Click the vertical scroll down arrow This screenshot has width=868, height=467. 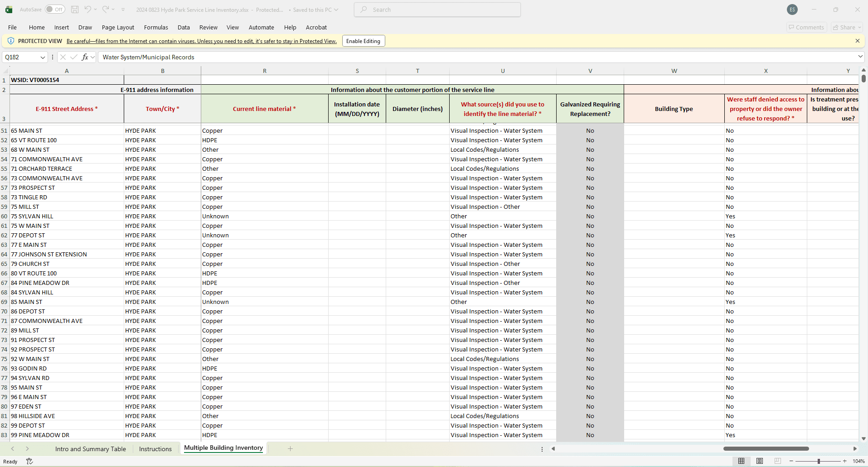pyautogui.click(x=863, y=438)
